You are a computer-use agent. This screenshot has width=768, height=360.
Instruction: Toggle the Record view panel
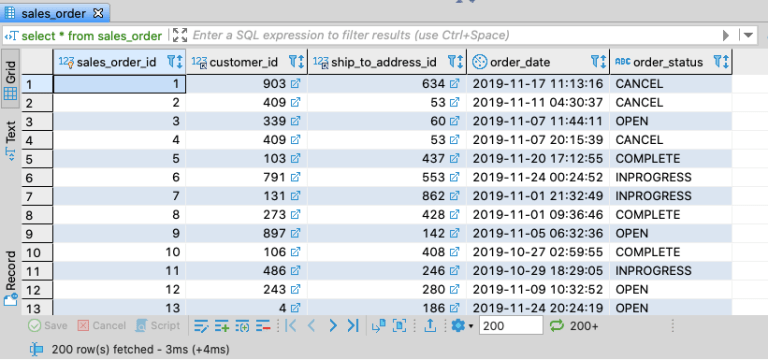(x=11, y=278)
